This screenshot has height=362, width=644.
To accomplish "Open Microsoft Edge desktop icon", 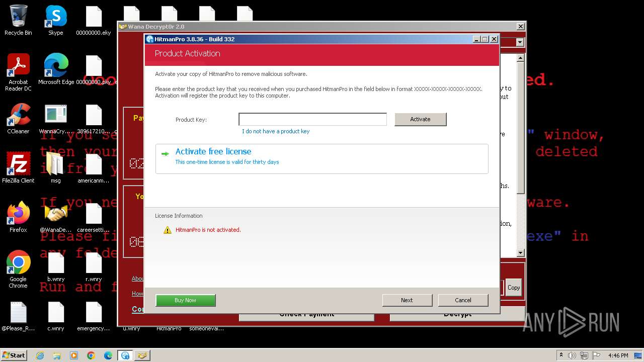I will point(56,70).
